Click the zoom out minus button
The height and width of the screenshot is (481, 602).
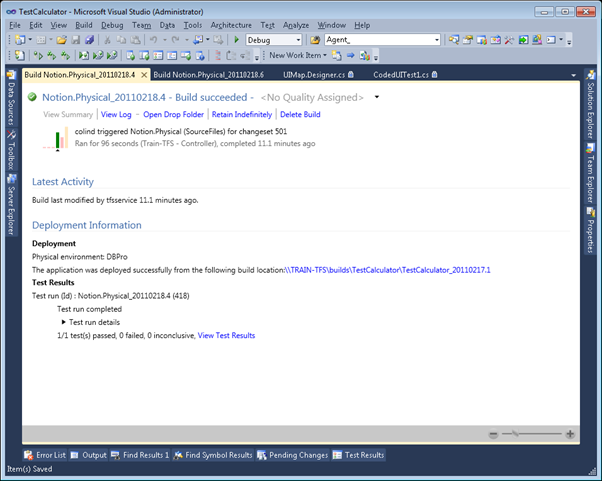[x=493, y=434]
